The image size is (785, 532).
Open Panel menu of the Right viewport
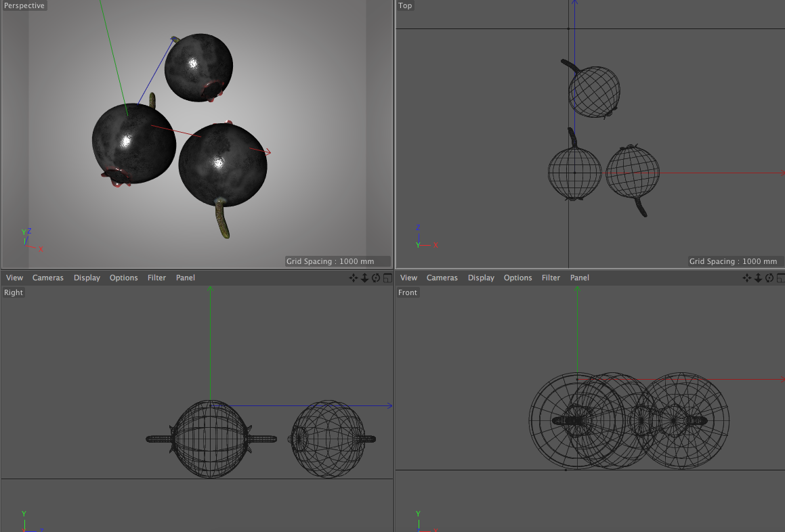click(x=185, y=278)
